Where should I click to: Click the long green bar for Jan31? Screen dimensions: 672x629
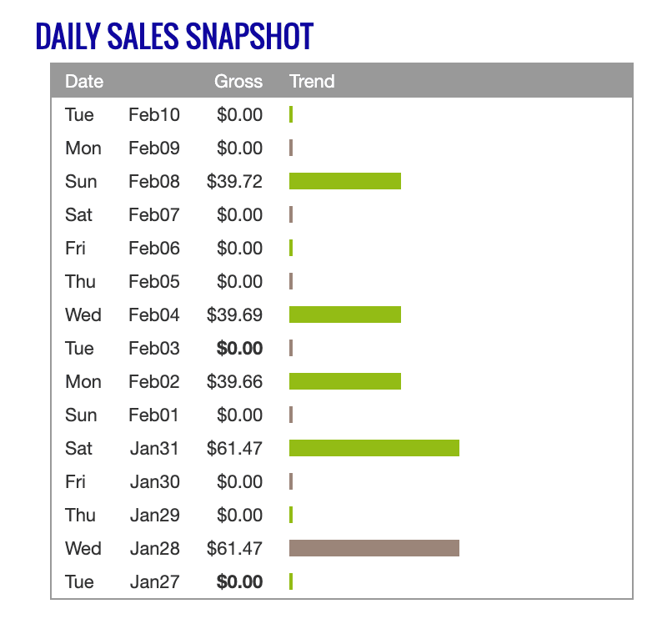coord(374,448)
